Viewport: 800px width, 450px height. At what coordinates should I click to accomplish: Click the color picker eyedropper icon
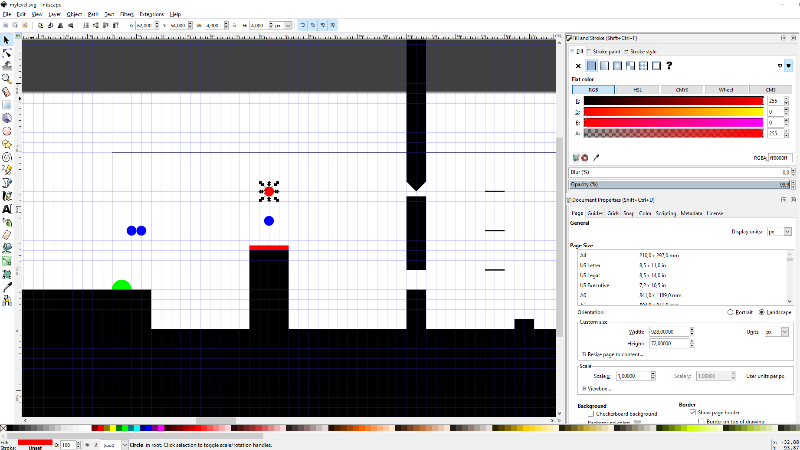597,157
